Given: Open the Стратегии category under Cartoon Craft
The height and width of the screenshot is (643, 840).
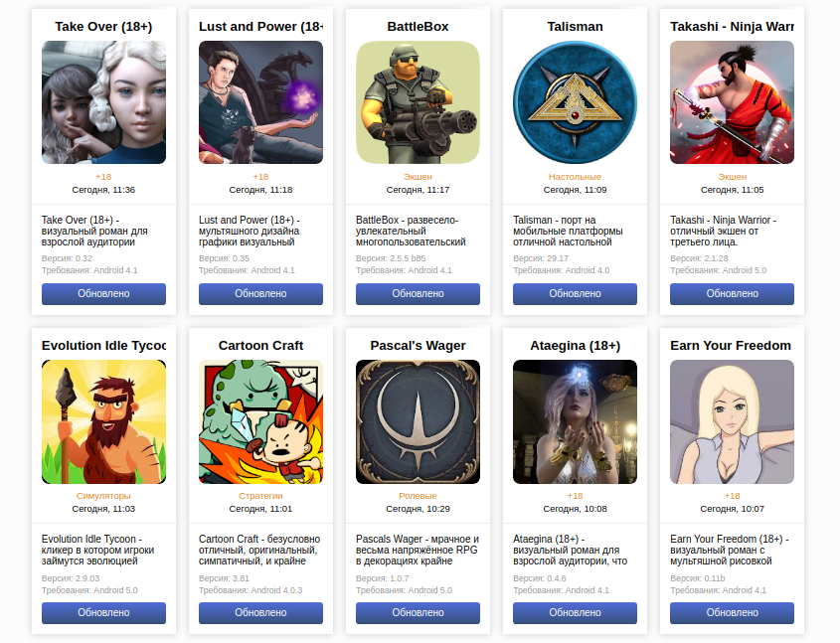Looking at the screenshot, I should (x=260, y=496).
